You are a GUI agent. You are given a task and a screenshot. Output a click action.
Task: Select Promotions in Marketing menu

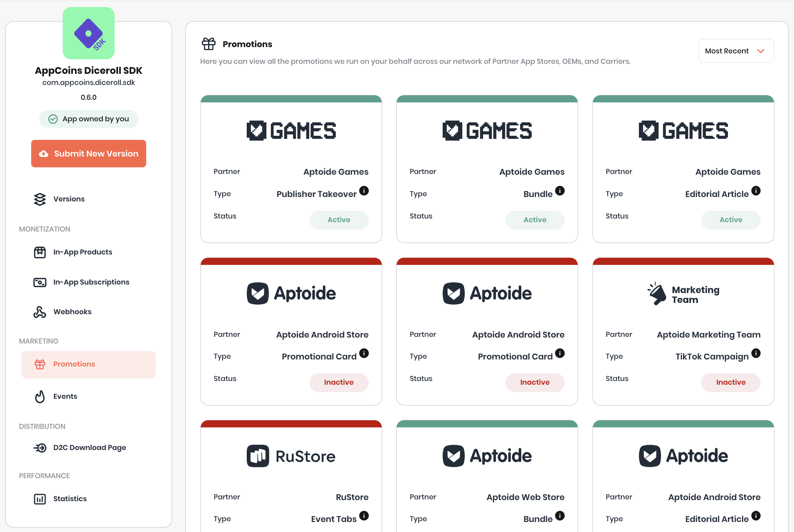89,364
